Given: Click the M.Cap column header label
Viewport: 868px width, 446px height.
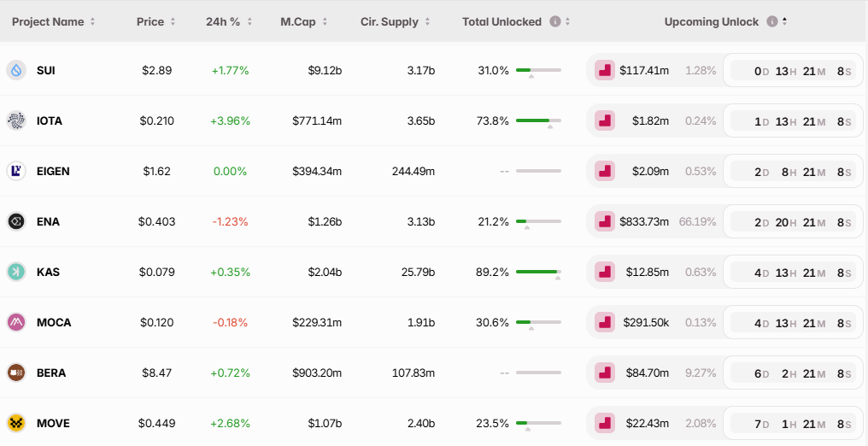Looking at the screenshot, I should pos(298,21).
